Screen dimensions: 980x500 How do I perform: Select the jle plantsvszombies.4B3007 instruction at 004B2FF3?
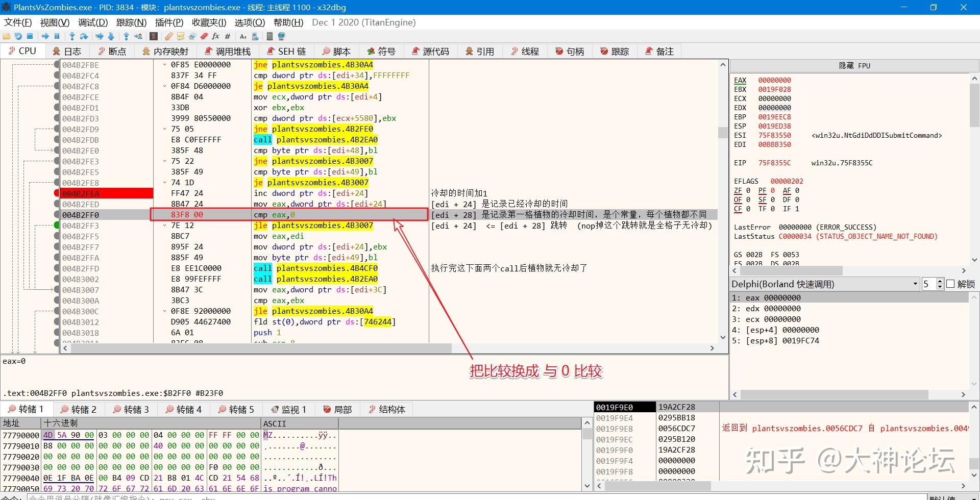tap(313, 226)
